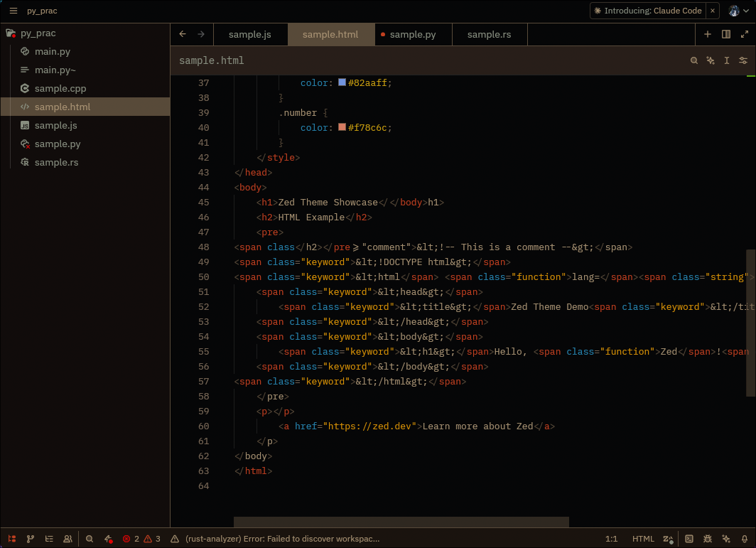Click the new tab plus icon

point(707,34)
